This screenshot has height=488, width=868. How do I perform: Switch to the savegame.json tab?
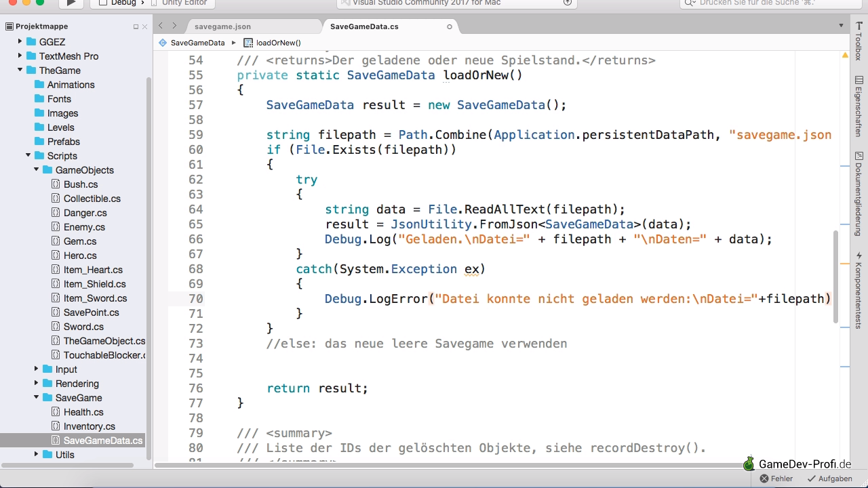tap(222, 26)
